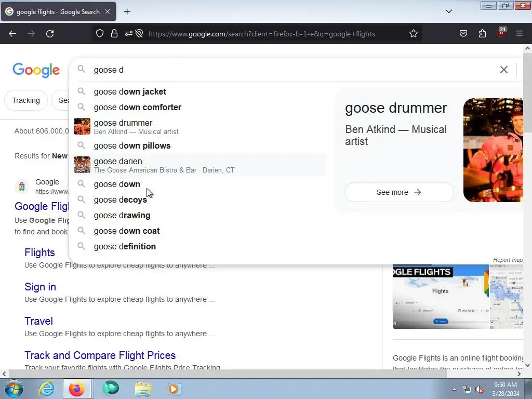Screen dimensions: 532x399
Task: Select the plain goose down suggestion
Action: pos(198,184)
